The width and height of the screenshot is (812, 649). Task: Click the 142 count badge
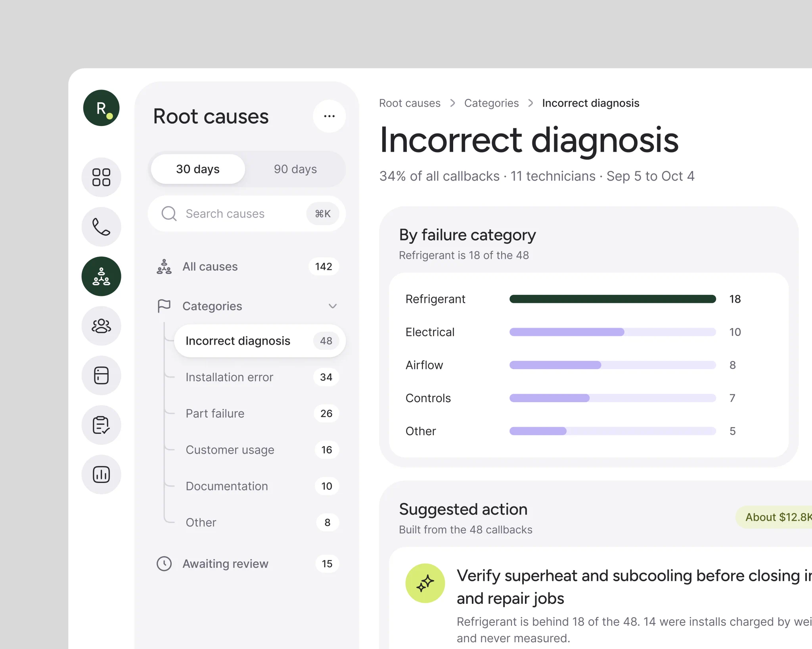[x=324, y=266]
